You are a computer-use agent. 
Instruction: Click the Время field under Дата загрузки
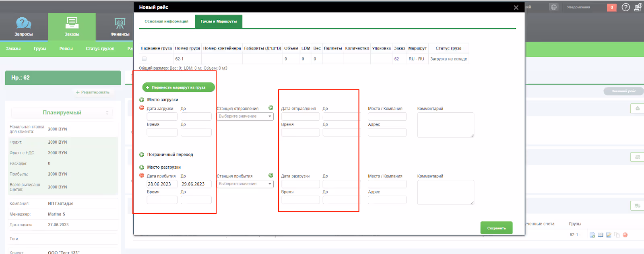162,132
